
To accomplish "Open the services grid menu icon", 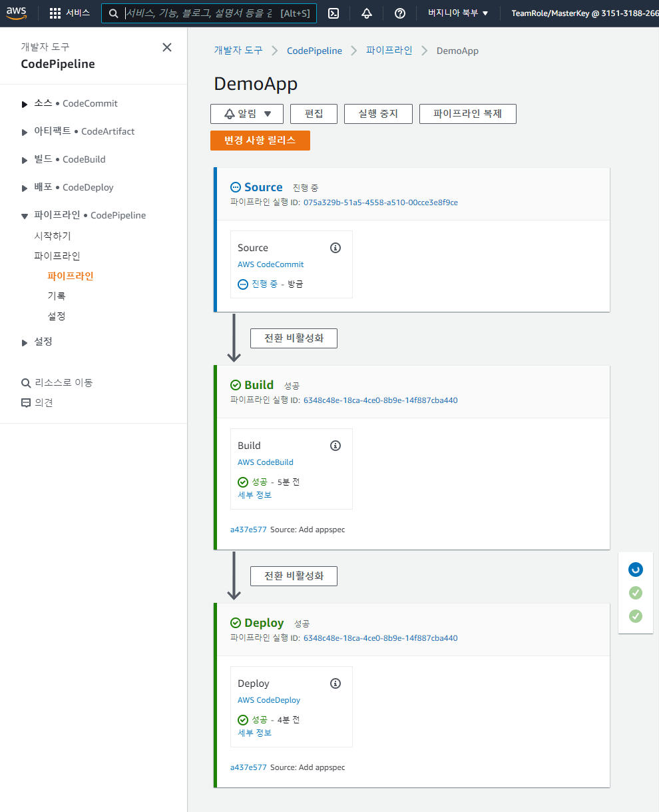I will (x=55, y=13).
